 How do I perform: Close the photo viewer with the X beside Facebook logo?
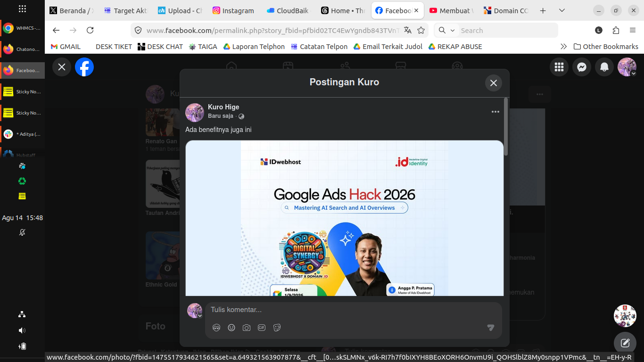(x=62, y=67)
